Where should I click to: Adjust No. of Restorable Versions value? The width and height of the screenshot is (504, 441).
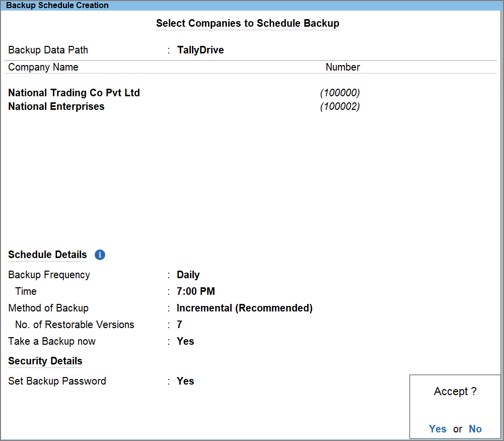pos(179,325)
